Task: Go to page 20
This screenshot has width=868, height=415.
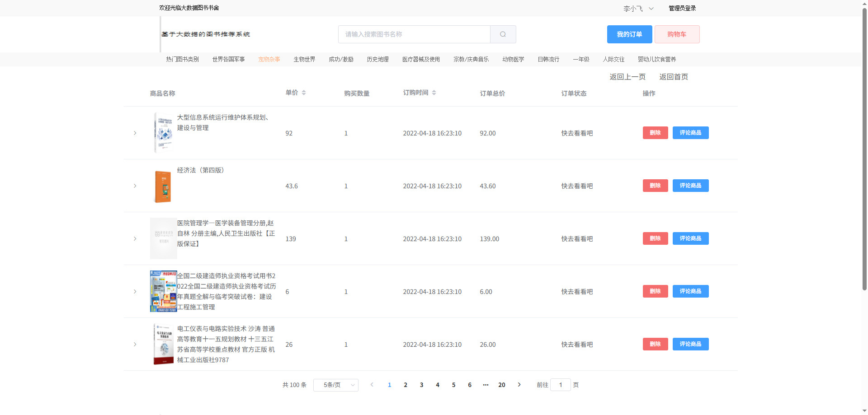Action: [502, 385]
